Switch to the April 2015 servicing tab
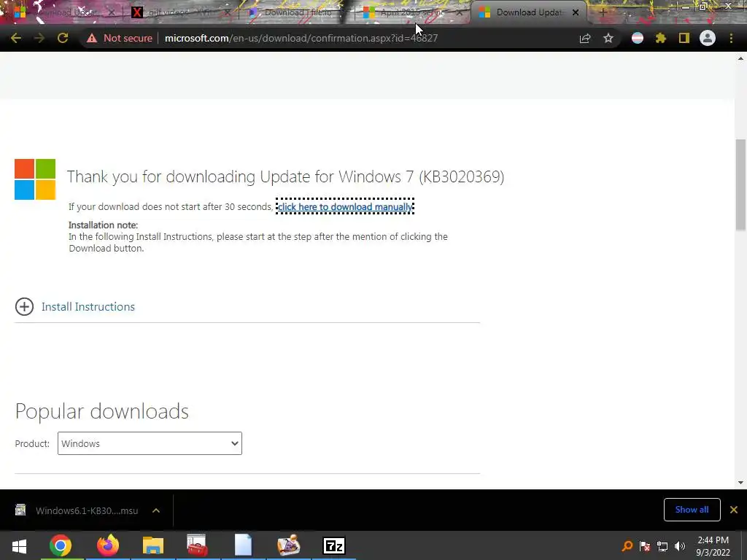Viewport: 747px width, 560px height. tap(410, 12)
